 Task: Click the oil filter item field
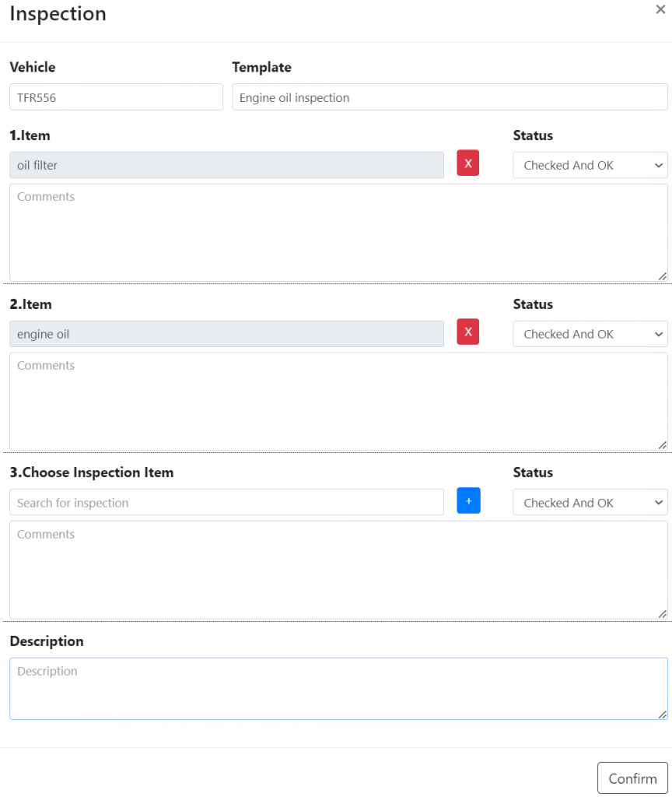click(x=226, y=165)
